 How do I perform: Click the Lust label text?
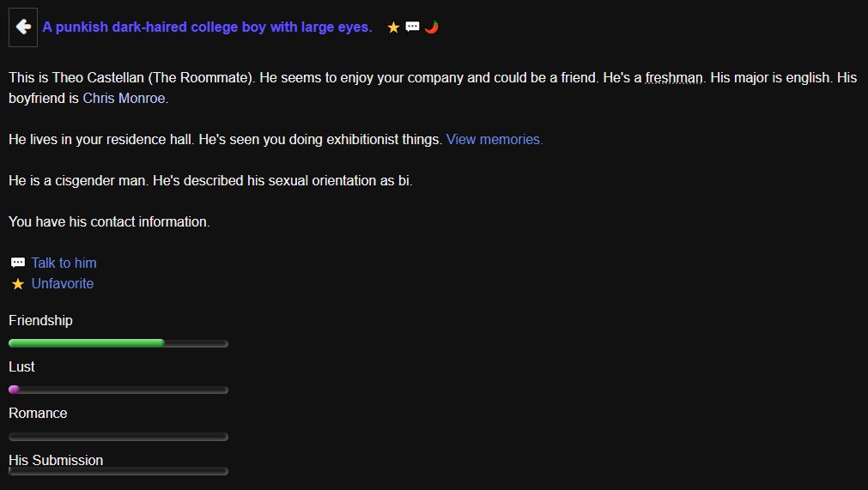(x=21, y=367)
